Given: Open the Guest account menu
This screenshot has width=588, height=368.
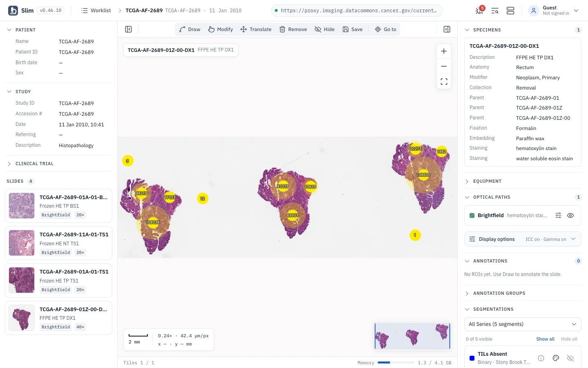Looking at the screenshot, I should point(553,11).
